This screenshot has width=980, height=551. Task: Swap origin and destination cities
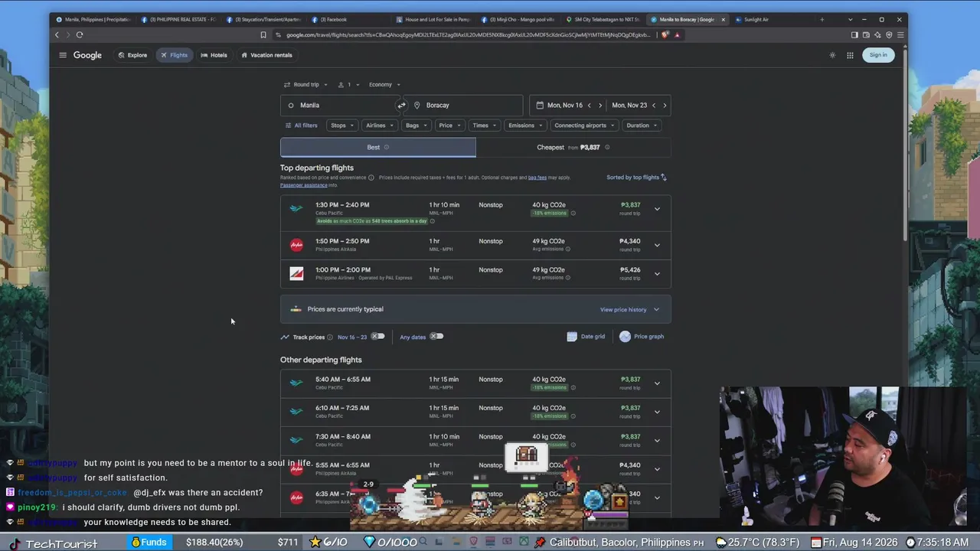point(401,105)
